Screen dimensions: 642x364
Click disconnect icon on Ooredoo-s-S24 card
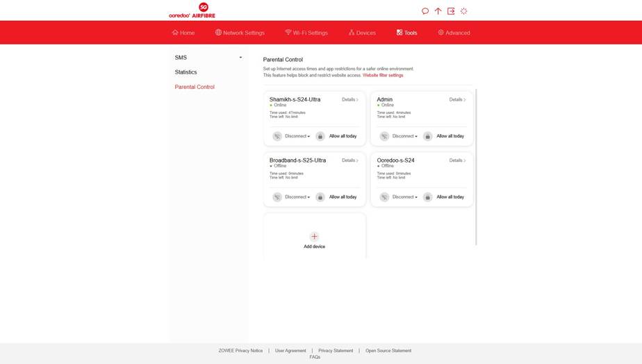click(384, 197)
